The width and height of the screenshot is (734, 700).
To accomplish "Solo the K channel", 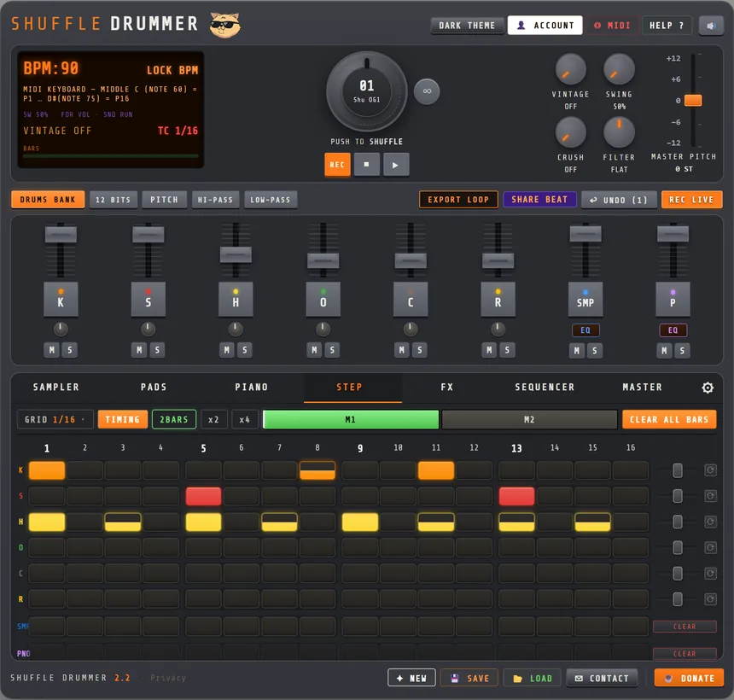I will point(70,350).
